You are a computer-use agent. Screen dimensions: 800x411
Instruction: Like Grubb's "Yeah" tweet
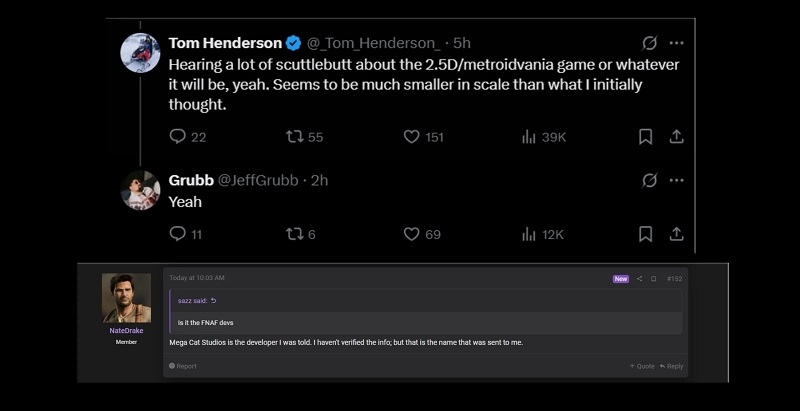tap(411, 234)
